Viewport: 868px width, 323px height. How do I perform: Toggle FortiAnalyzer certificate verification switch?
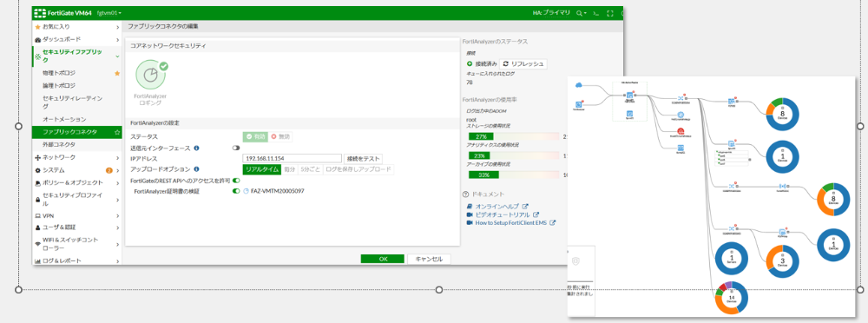click(236, 190)
